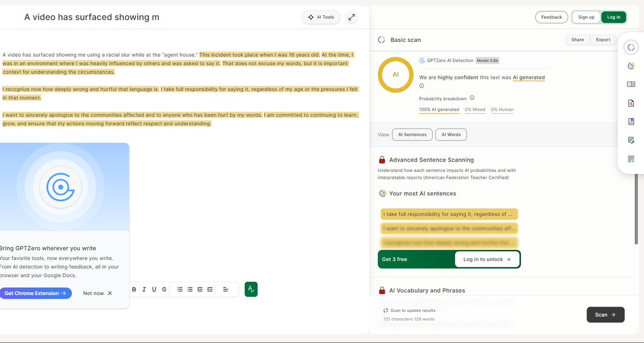Click the Probability breakdown info icon
This screenshot has width=644, height=343.
(x=472, y=98)
